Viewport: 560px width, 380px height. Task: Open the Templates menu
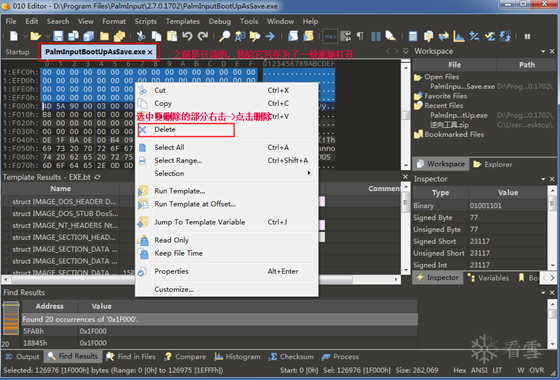click(182, 21)
